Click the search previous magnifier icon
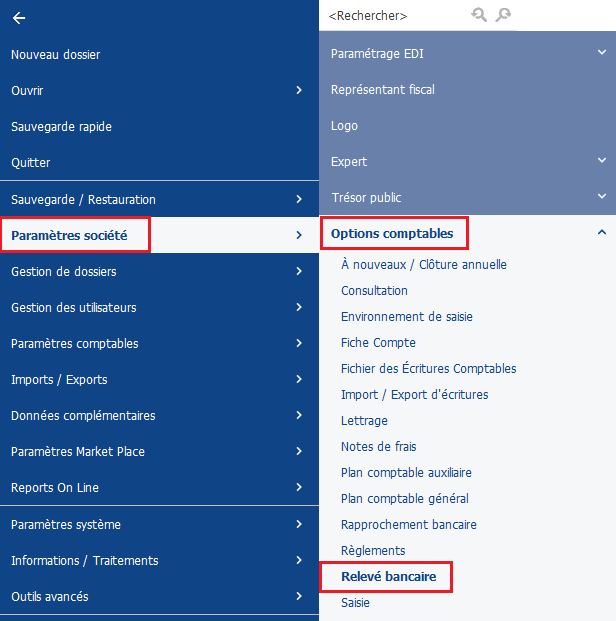 coord(479,15)
